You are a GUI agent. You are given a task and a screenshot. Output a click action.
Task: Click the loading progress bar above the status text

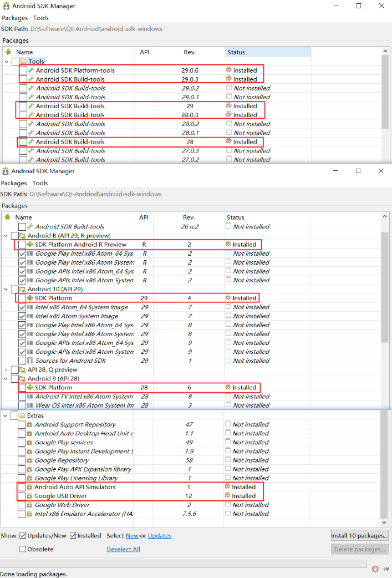(x=183, y=563)
